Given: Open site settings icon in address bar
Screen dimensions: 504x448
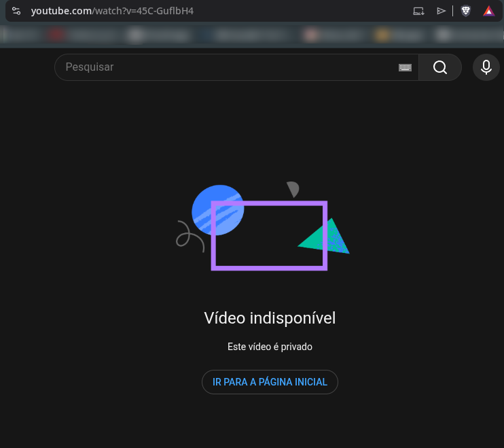Looking at the screenshot, I should pos(16,11).
